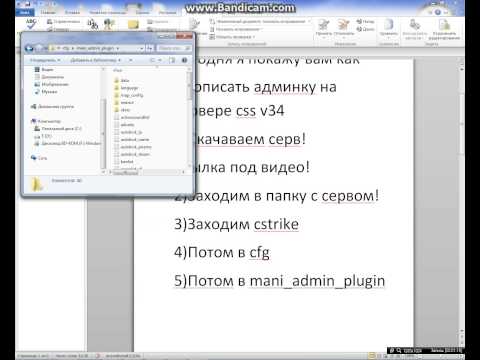Click the line '4)Потом в cfg' in document

pyautogui.click(x=222, y=252)
